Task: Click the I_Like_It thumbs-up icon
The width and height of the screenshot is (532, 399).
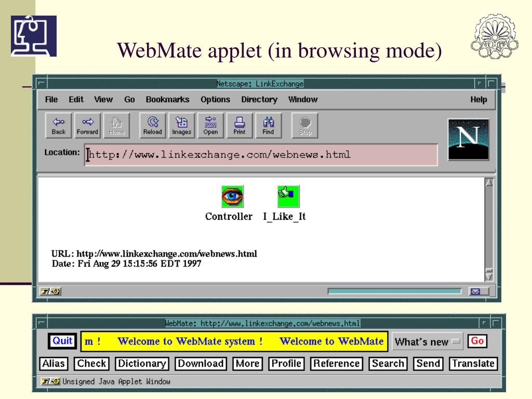Action: 288,196
